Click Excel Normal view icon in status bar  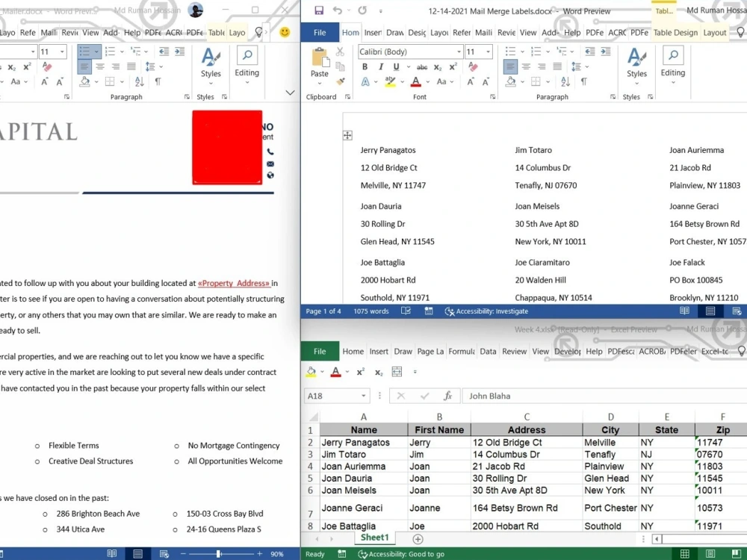pos(684,554)
